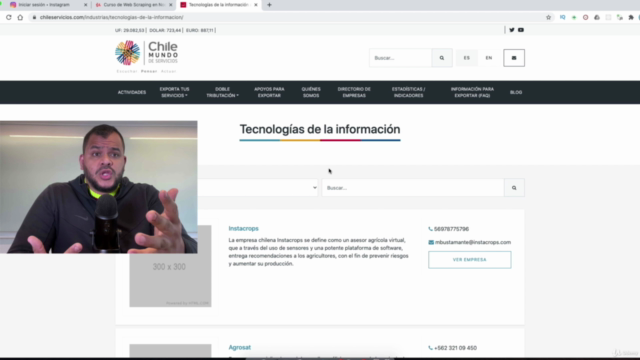Click the header search magnifier button
Image resolution: width=640 pixels, height=360 pixels.
[x=442, y=58]
